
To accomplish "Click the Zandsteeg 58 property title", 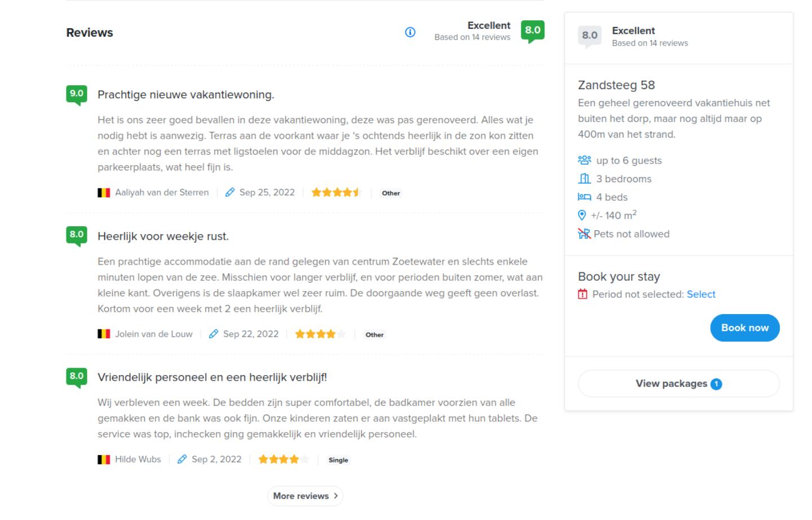I will click(x=616, y=85).
